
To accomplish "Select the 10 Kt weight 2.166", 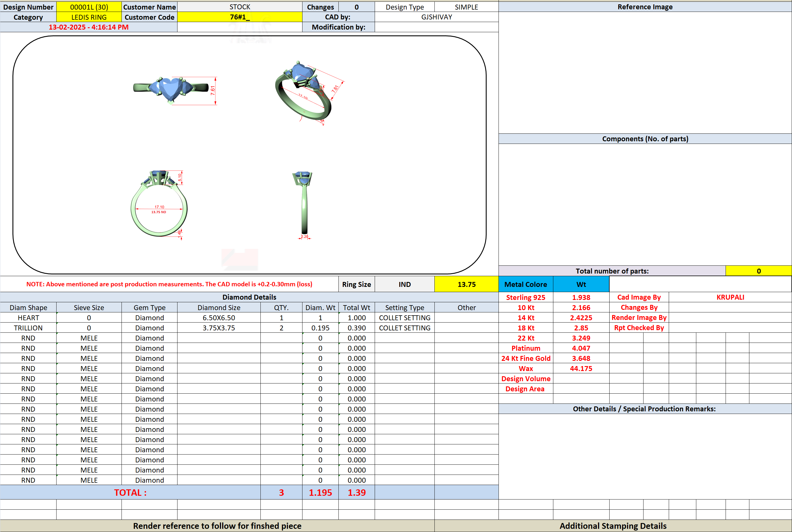I will 581,307.
